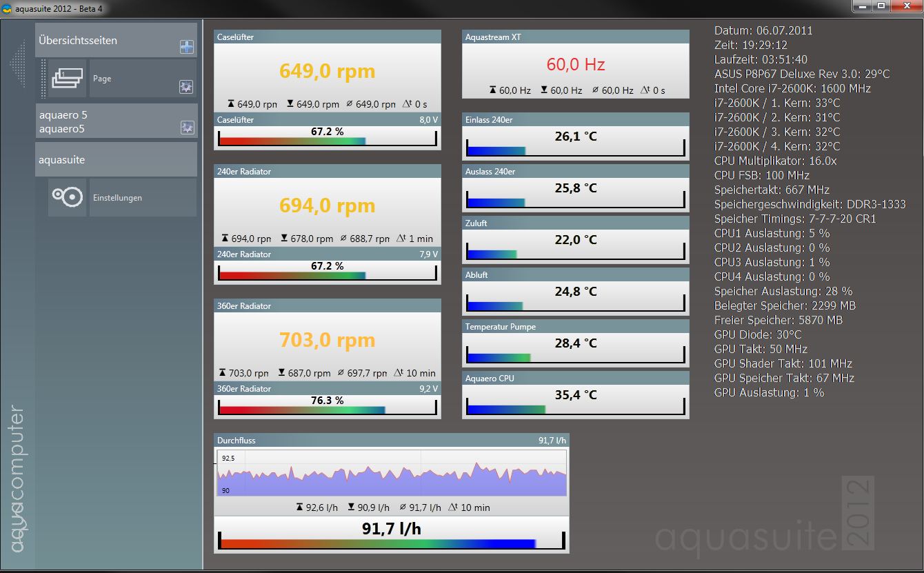Add a new overview page with plus icon
Viewport: 924px width, 573px height.
(186, 47)
